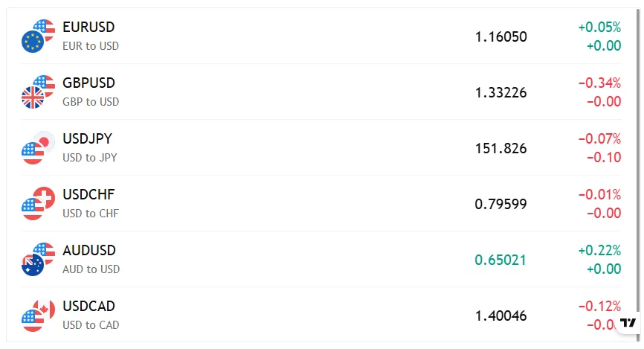Select the USDJPY symbol name

click(87, 138)
